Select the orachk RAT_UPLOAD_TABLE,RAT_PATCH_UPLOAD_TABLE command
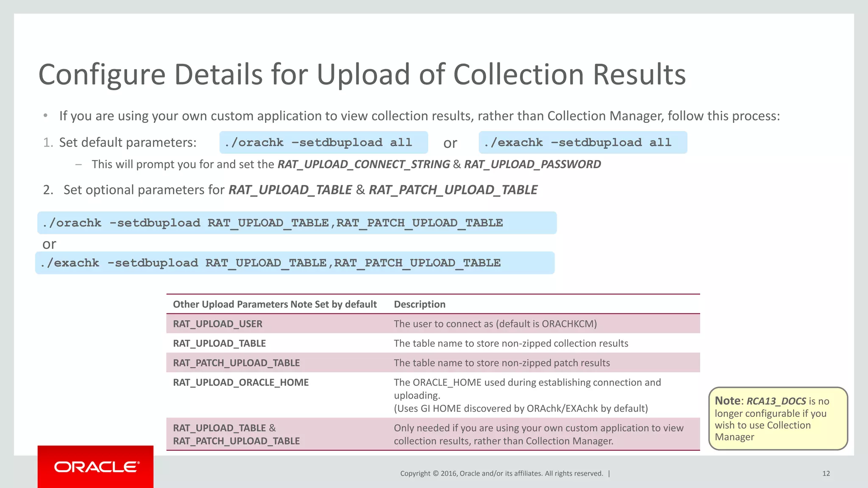This screenshot has width=868, height=488. point(297,223)
